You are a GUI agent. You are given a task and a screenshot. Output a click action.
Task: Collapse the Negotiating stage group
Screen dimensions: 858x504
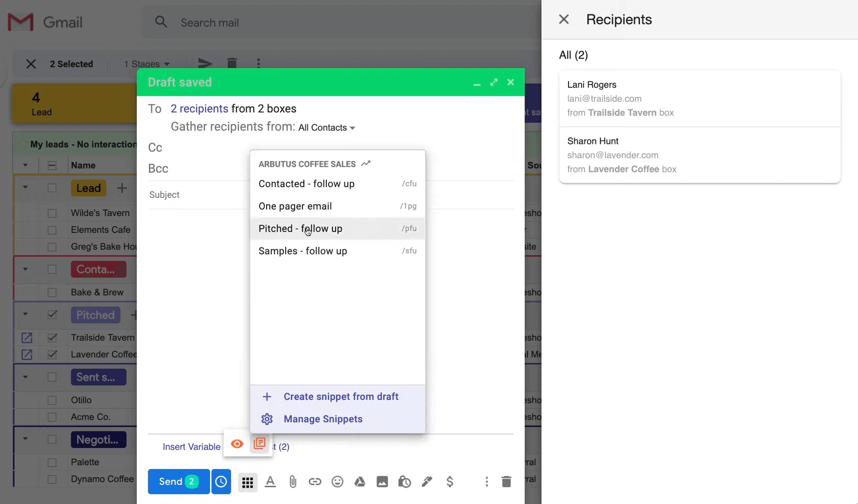(x=25, y=439)
